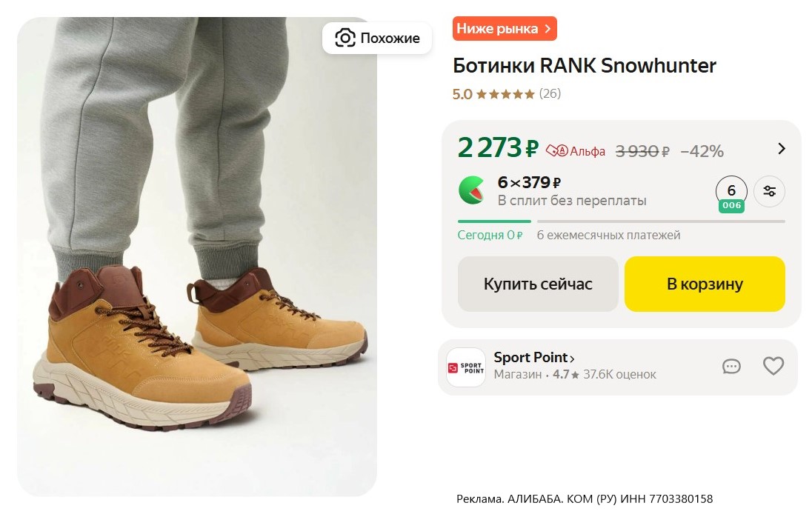Click the Alfa card icon

556,151
